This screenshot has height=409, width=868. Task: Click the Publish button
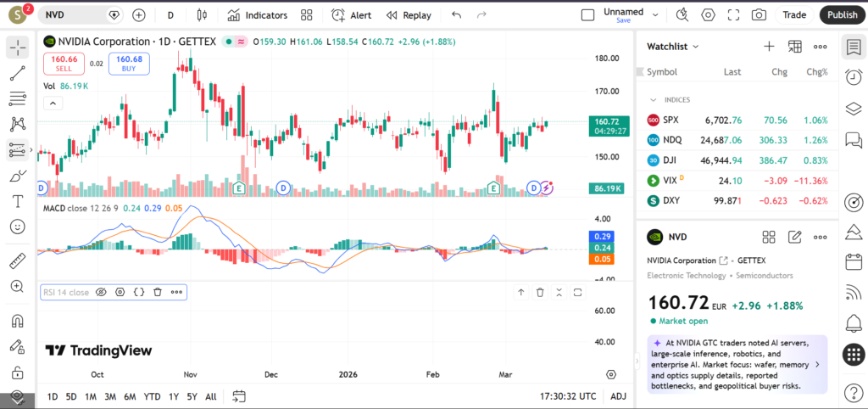point(842,14)
